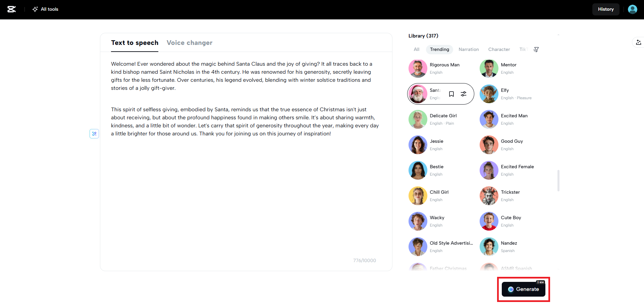
Task: Select the Elfy voice avatar
Action: (489, 94)
